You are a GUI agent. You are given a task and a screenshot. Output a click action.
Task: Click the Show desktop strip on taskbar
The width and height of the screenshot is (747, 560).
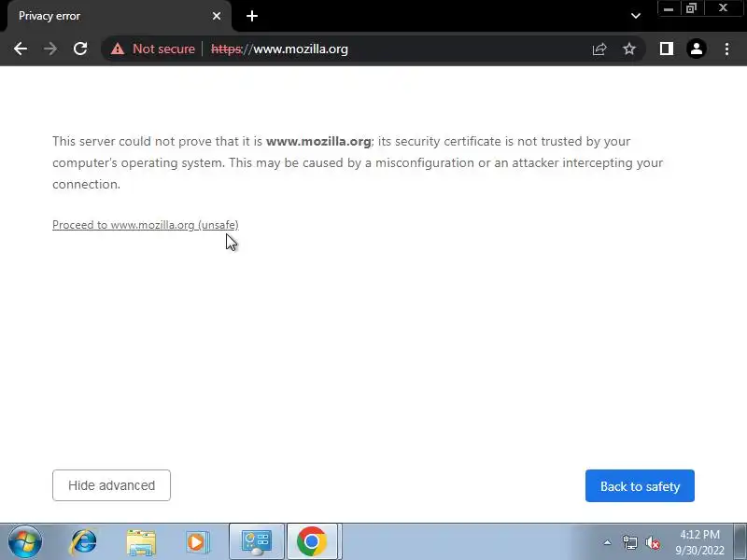pos(740,542)
